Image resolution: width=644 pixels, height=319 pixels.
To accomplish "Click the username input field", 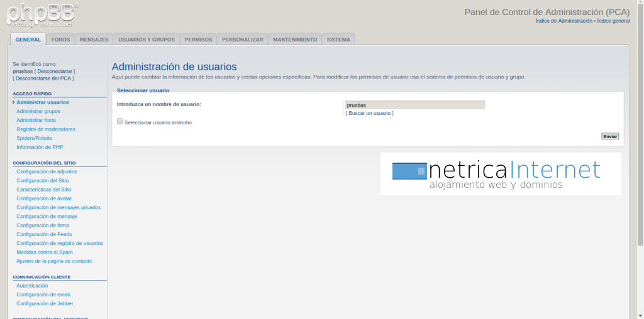I will [x=414, y=105].
